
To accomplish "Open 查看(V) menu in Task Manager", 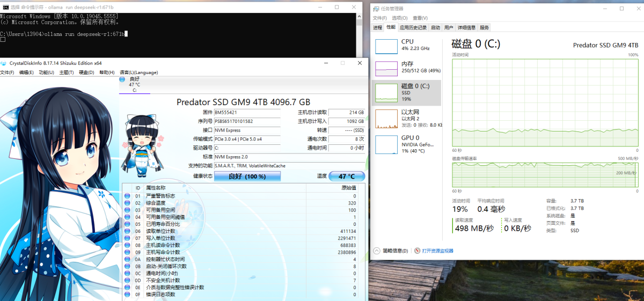I will [420, 18].
